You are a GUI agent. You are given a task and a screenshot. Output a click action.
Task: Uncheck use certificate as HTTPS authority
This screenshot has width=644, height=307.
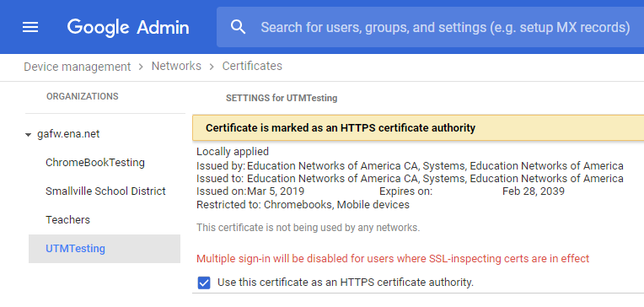coord(204,283)
